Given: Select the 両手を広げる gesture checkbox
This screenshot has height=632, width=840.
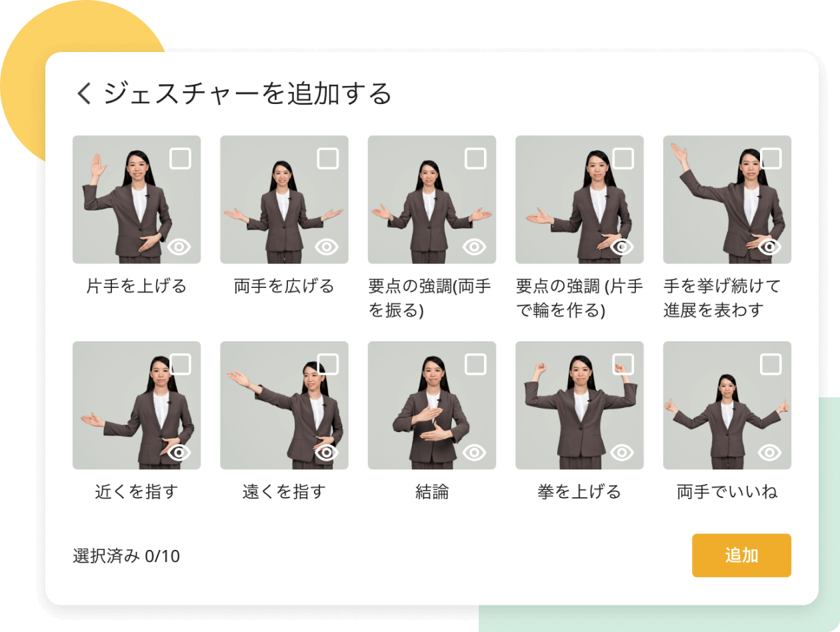Looking at the screenshot, I should tap(327, 159).
